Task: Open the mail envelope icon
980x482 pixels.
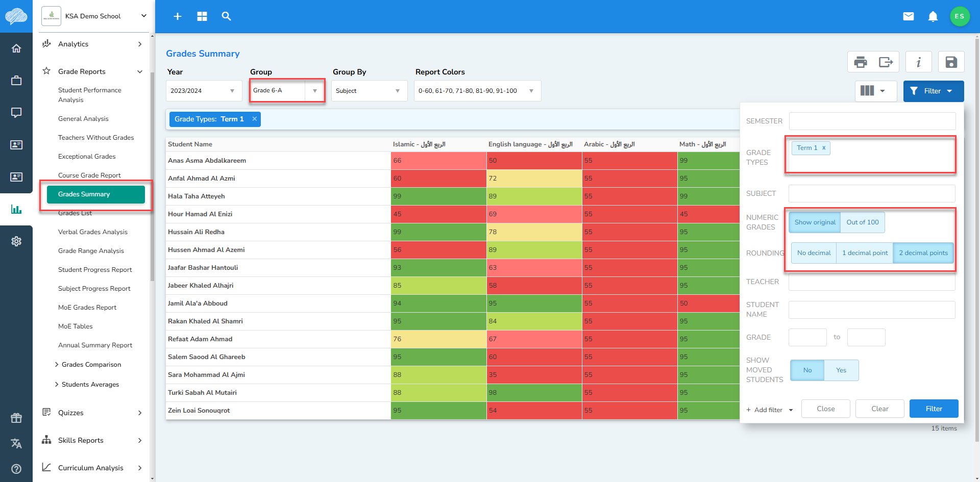Action: (x=909, y=16)
